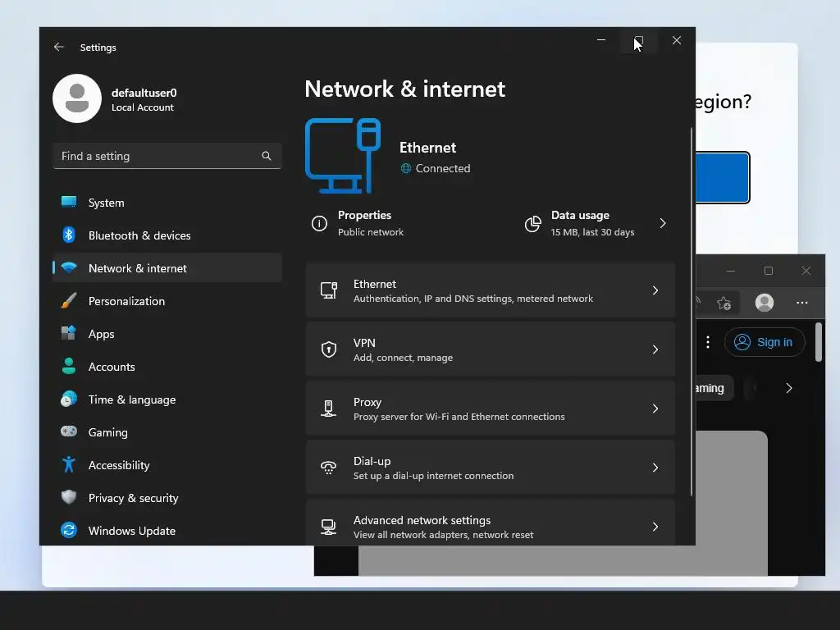Click the Advanced network settings icon
Viewport: 840px width, 630px height.
[328, 527]
